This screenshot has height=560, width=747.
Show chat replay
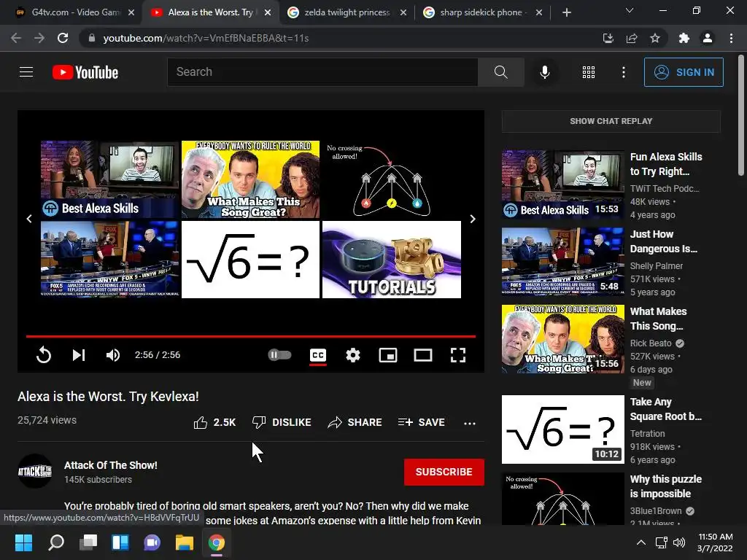click(x=611, y=121)
